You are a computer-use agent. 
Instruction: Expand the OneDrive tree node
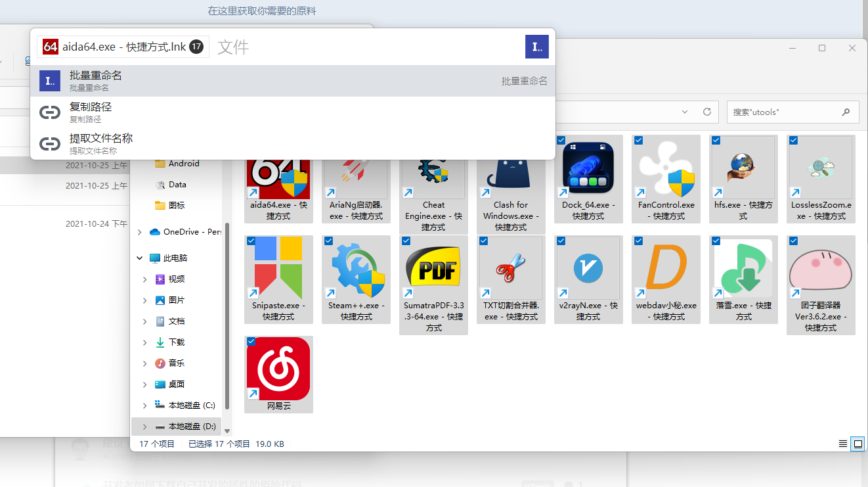[139, 232]
